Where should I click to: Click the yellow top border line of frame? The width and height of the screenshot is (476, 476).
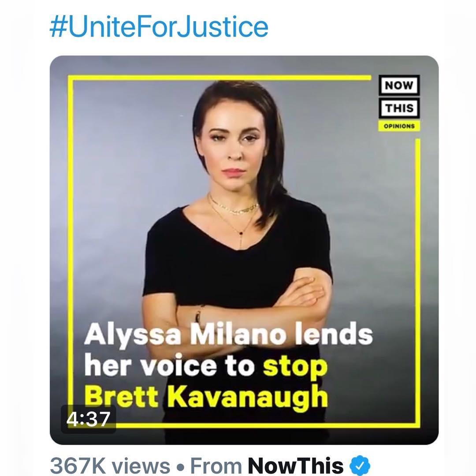click(x=219, y=78)
